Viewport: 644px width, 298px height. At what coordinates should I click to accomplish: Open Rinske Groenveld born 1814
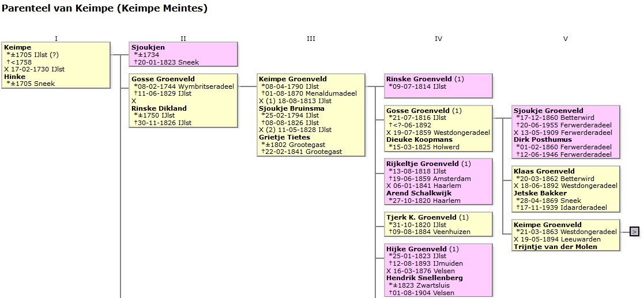tap(419, 79)
